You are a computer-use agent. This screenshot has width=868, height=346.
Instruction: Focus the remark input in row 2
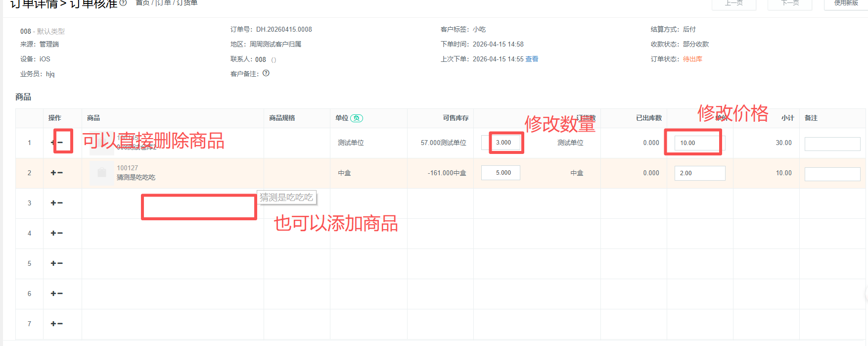pos(832,174)
